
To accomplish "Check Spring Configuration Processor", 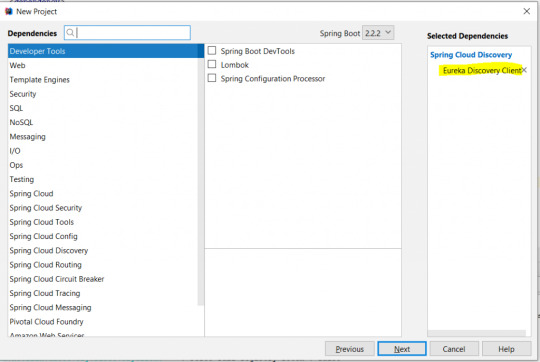I will [x=212, y=78].
